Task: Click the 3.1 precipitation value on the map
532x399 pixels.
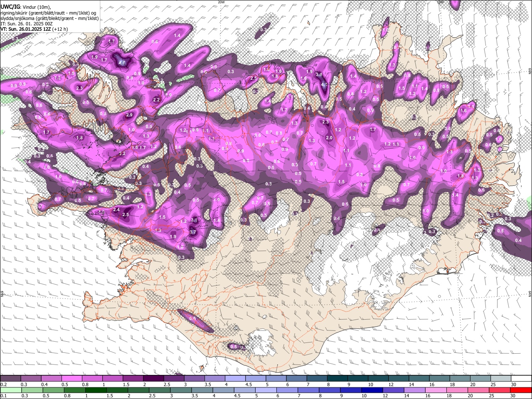Action: 194,220
